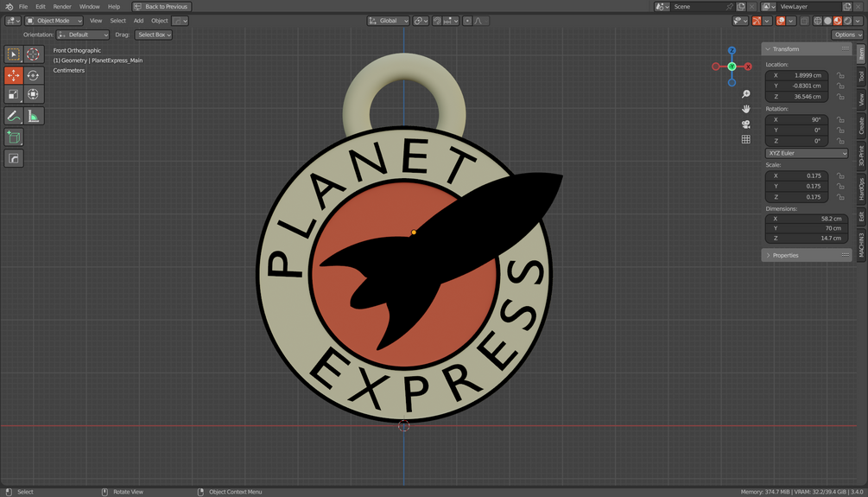Open the Drag Select Box dropdown

coord(154,35)
